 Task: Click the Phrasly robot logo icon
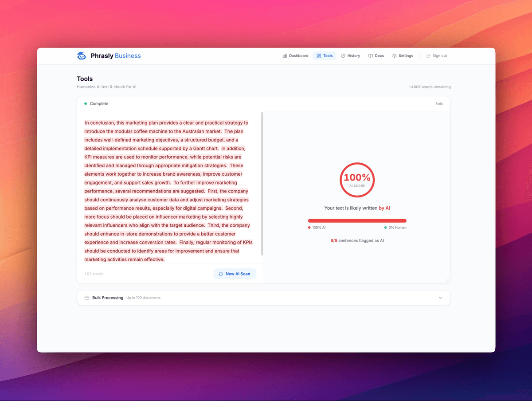tap(82, 56)
